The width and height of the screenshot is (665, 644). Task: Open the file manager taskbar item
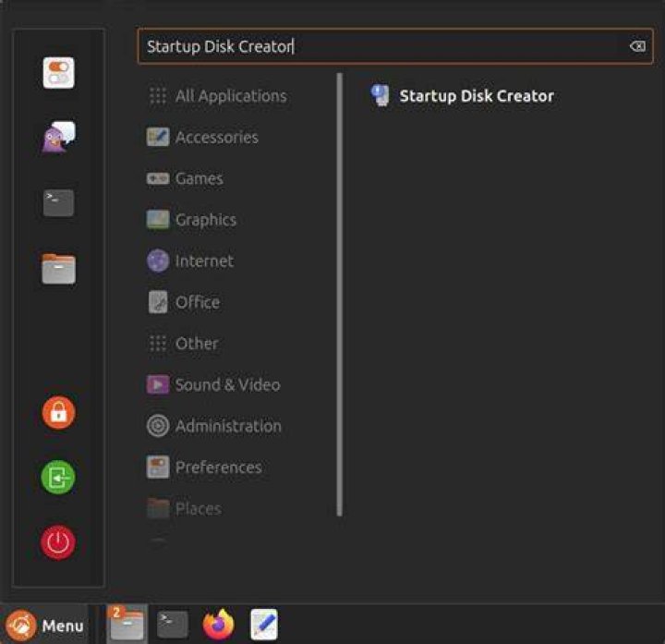[x=127, y=624]
